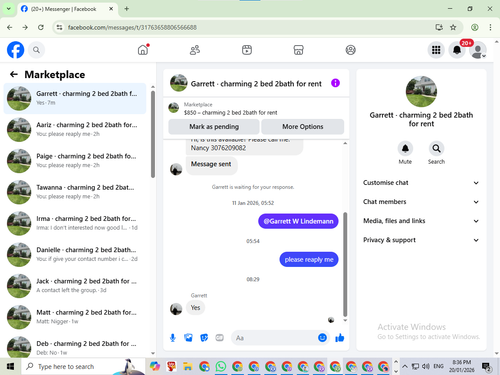
Task: Mute the chat using the bell icon
Action: pyautogui.click(x=405, y=148)
